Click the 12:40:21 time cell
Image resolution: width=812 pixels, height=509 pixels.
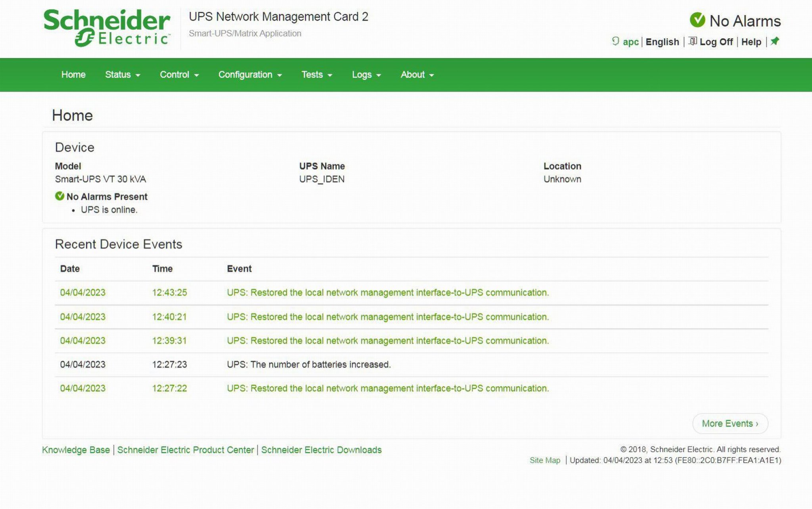tap(169, 317)
